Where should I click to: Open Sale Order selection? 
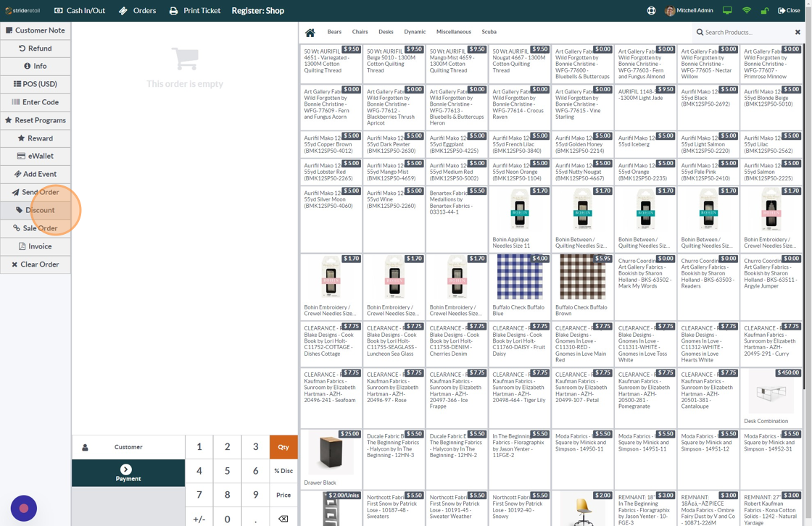tap(36, 228)
